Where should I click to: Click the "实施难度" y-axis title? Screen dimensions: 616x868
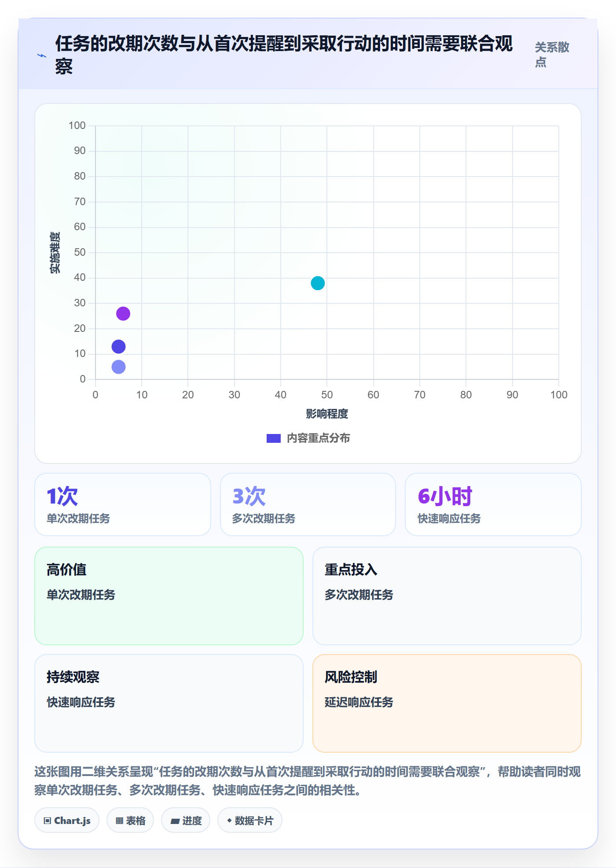tap(55, 253)
